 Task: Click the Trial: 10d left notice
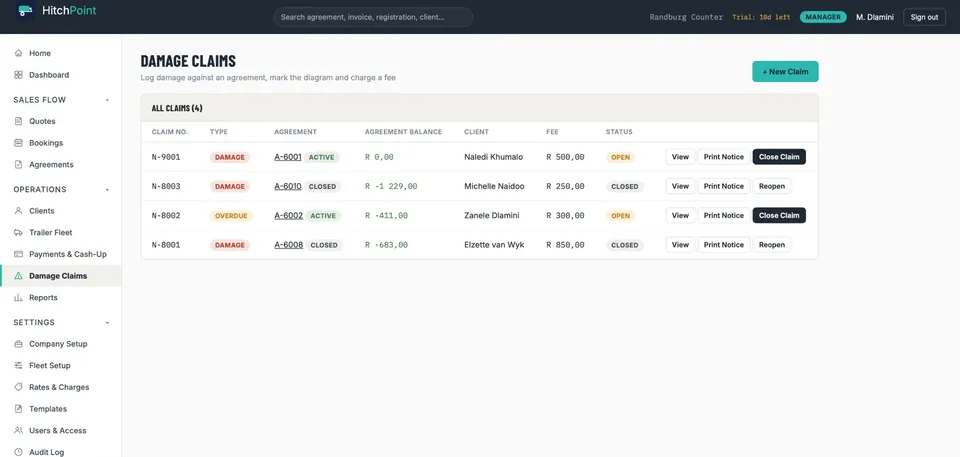(x=761, y=17)
